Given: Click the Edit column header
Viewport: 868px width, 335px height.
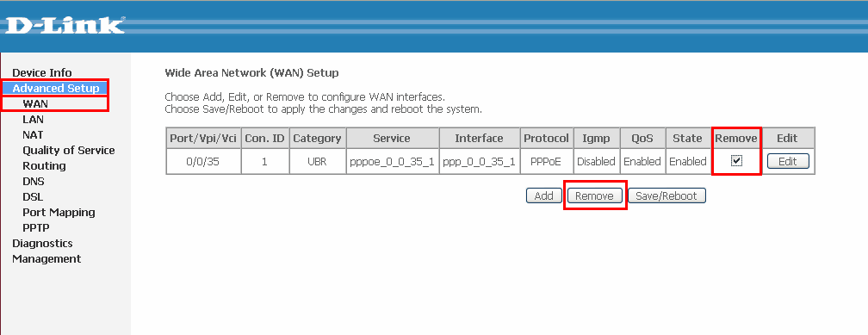Looking at the screenshot, I should click(x=787, y=139).
